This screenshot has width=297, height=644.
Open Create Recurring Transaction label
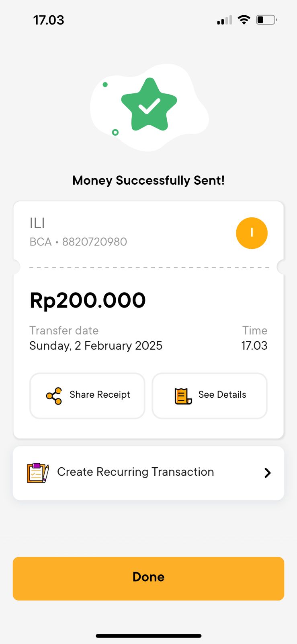coord(135,472)
